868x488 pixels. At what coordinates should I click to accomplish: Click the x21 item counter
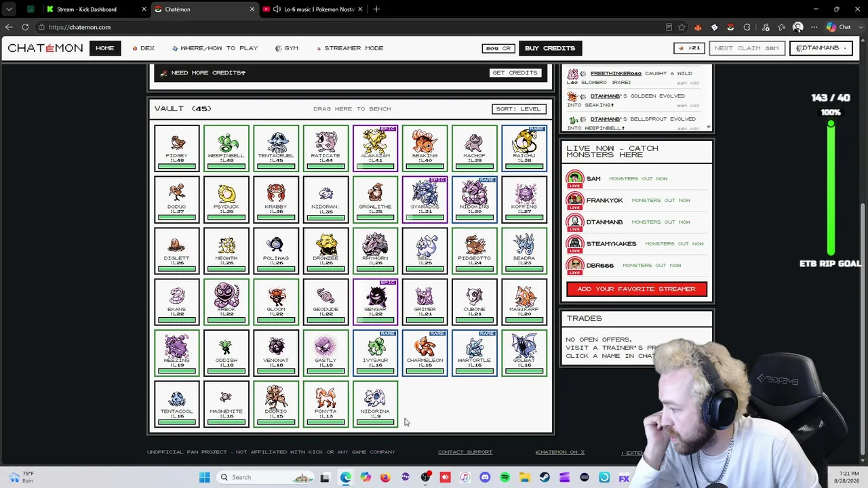click(689, 48)
